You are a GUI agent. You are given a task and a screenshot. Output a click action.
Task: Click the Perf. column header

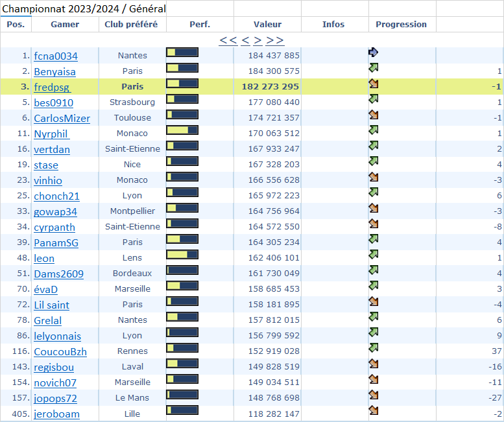tap(200, 25)
